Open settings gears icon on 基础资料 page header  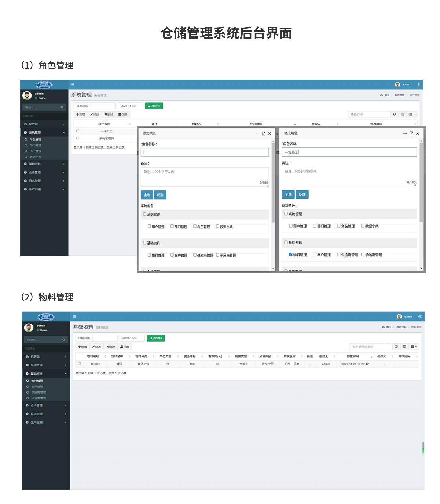pos(420,317)
